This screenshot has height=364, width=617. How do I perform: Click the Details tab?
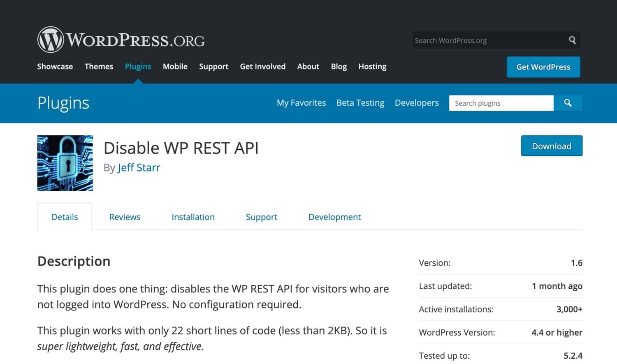pyautogui.click(x=65, y=217)
